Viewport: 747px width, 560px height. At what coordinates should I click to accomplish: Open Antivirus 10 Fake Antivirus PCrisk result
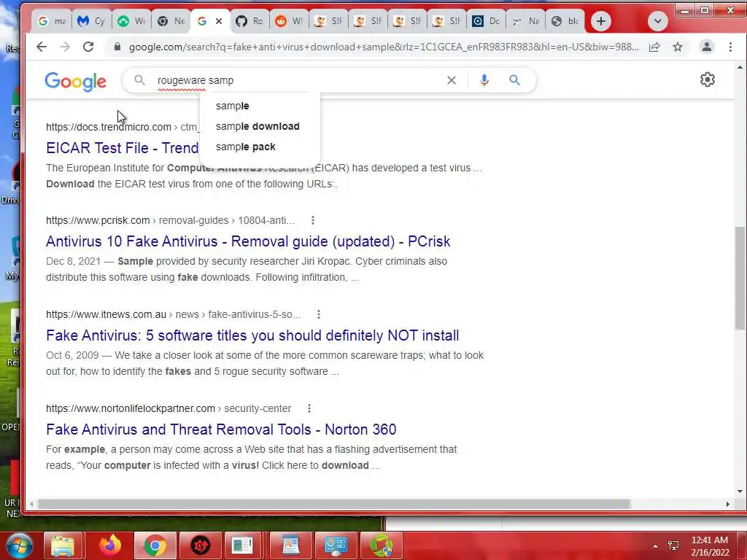click(248, 241)
